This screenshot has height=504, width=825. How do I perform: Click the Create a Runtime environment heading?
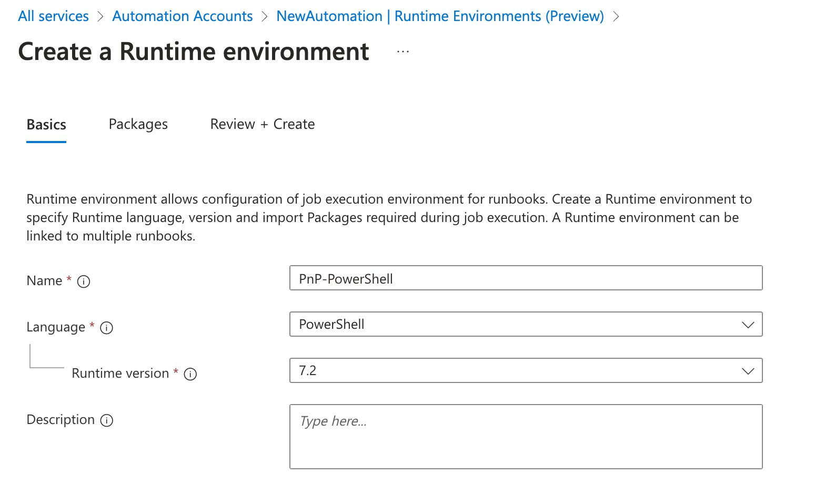pyautogui.click(x=194, y=52)
